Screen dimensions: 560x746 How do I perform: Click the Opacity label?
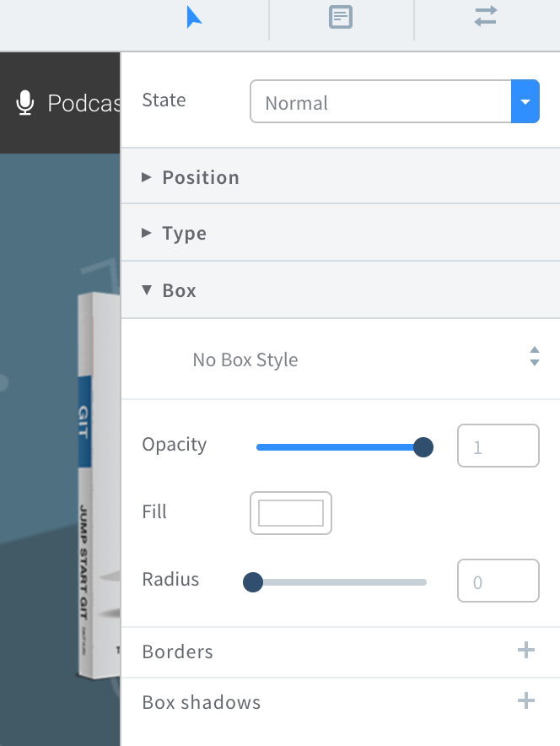175,445
